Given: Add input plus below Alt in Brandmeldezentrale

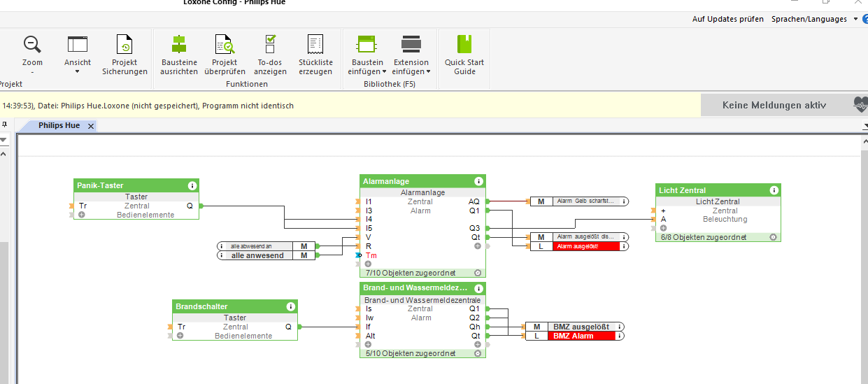Looking at the screenshot, I should 368,345.
